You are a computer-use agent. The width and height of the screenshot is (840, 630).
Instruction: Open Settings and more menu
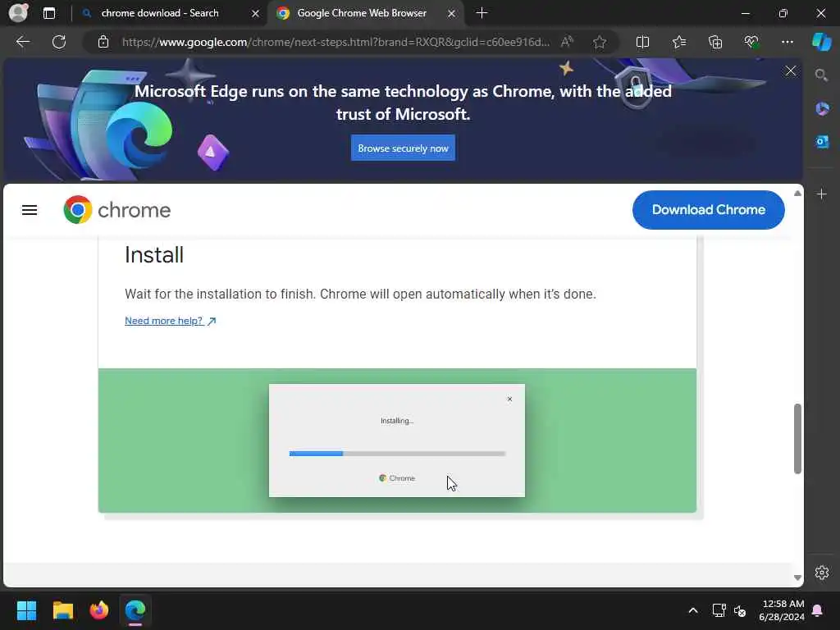point(787,42)
